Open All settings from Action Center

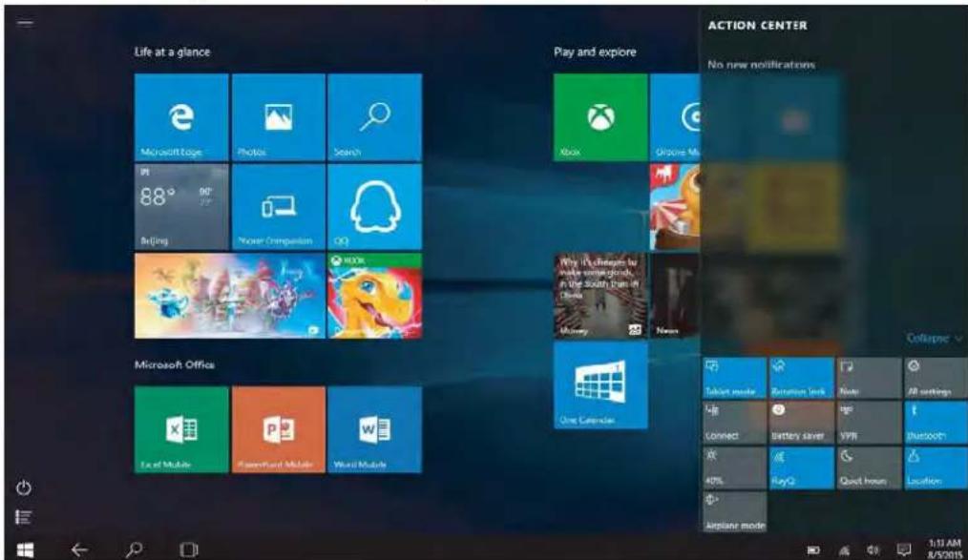coord(935,379)
